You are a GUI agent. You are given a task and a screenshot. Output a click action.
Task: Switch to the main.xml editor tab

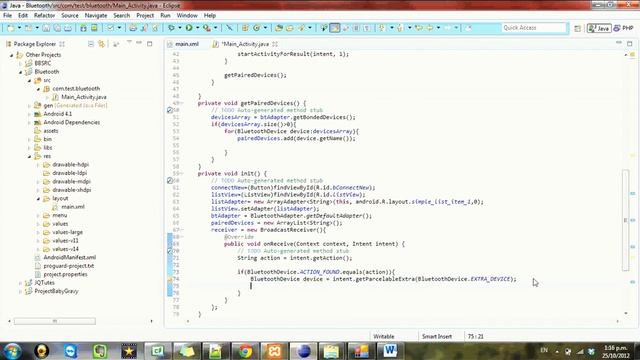pyautogui.click(x=187, y=44)
